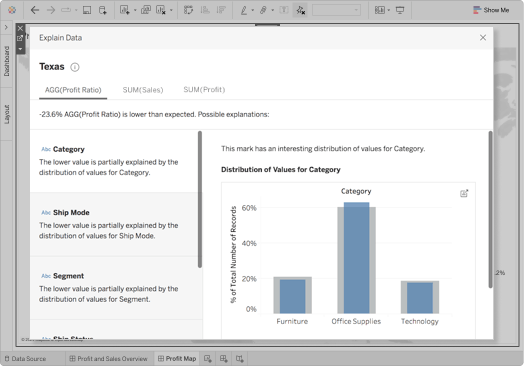Click the Technology blue bar

(420, 298)
